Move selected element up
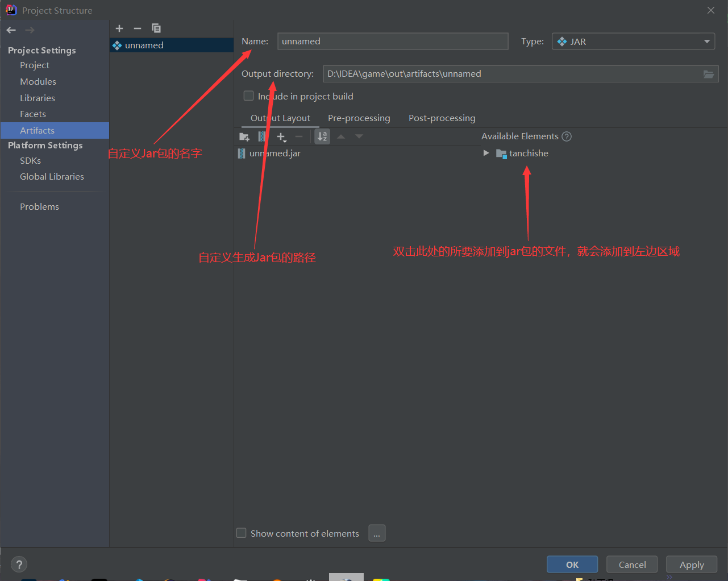The width and height of the screenshot is (728, 581). pos(341,136)
